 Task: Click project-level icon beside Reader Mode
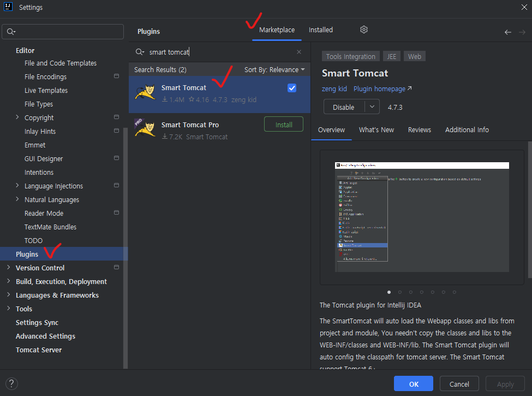point(116,212)
